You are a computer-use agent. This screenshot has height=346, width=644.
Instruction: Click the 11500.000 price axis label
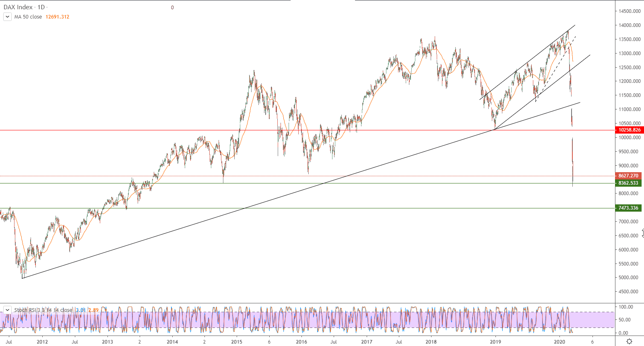point(630,95)
